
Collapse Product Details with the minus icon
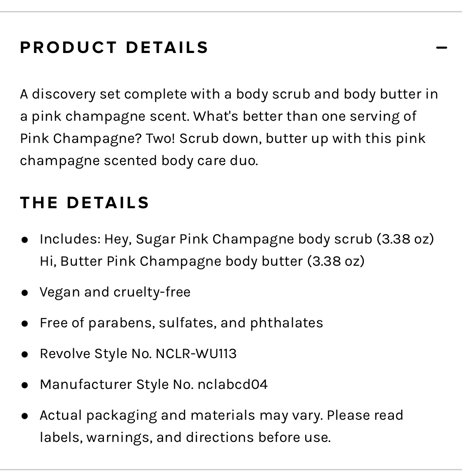pyautogui.click(x=441, y=48)
